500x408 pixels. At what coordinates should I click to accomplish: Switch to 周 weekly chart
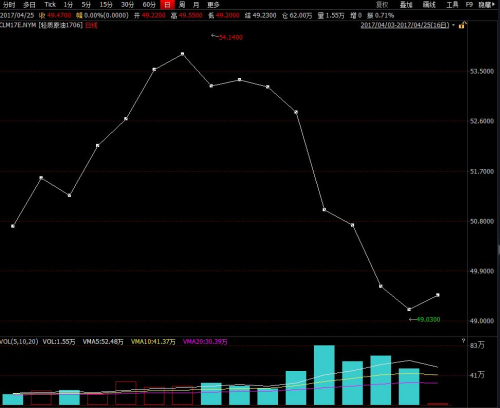(x=182, y=5)
